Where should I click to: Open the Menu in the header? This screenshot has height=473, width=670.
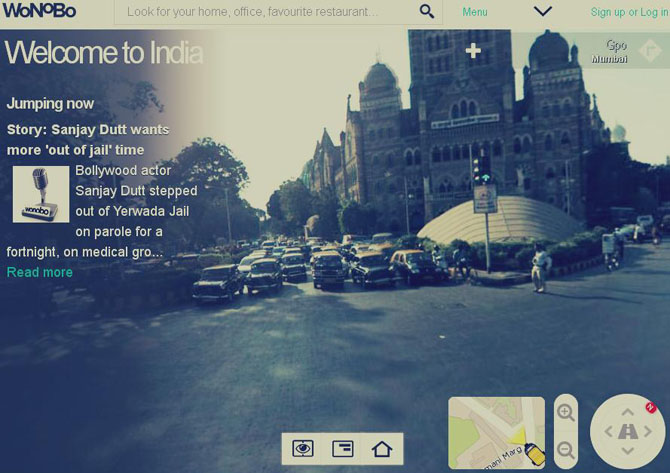pyautogui.click(x=475, y=12)
